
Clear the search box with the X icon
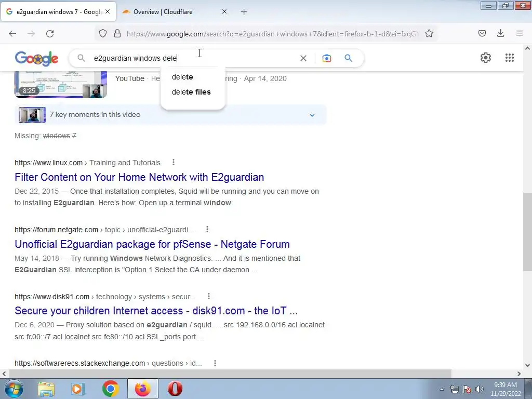303,58
